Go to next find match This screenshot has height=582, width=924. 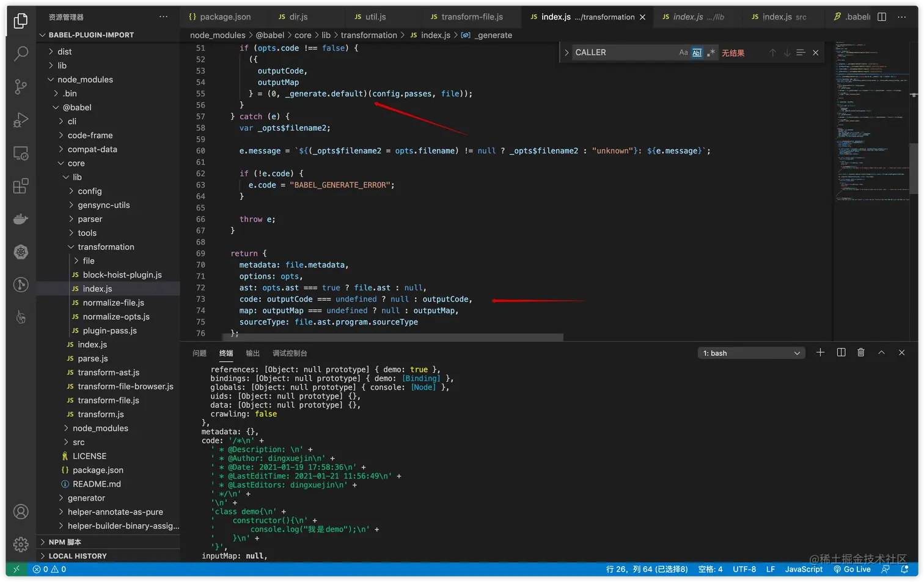[x=787, y=53]
